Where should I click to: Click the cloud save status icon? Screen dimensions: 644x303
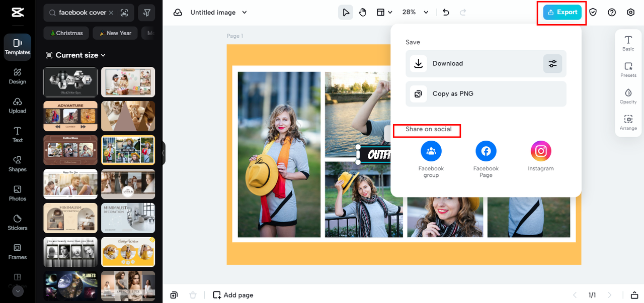pos(178,13)
